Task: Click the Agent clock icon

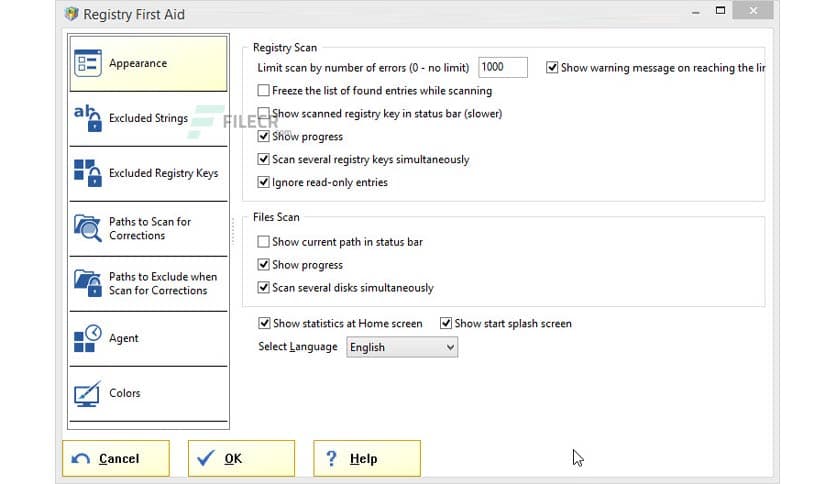Action: [x=87, y=338]
